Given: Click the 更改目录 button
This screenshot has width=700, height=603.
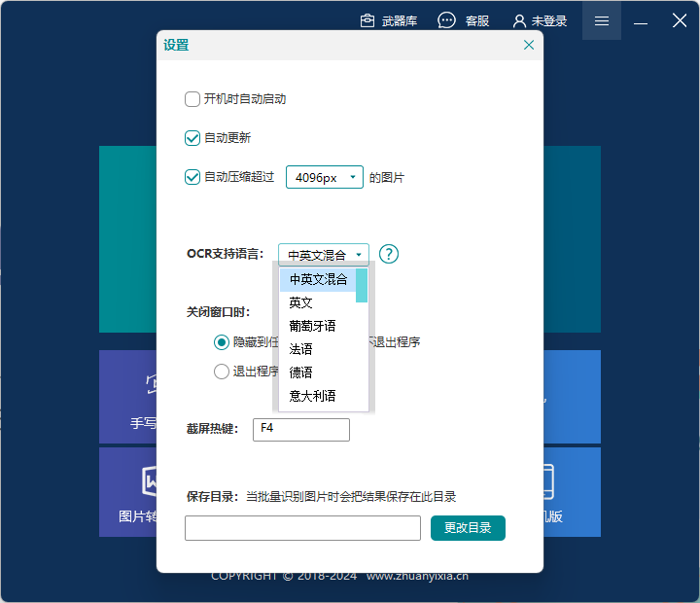Looking at the screenshot, I should coord(468,528).
